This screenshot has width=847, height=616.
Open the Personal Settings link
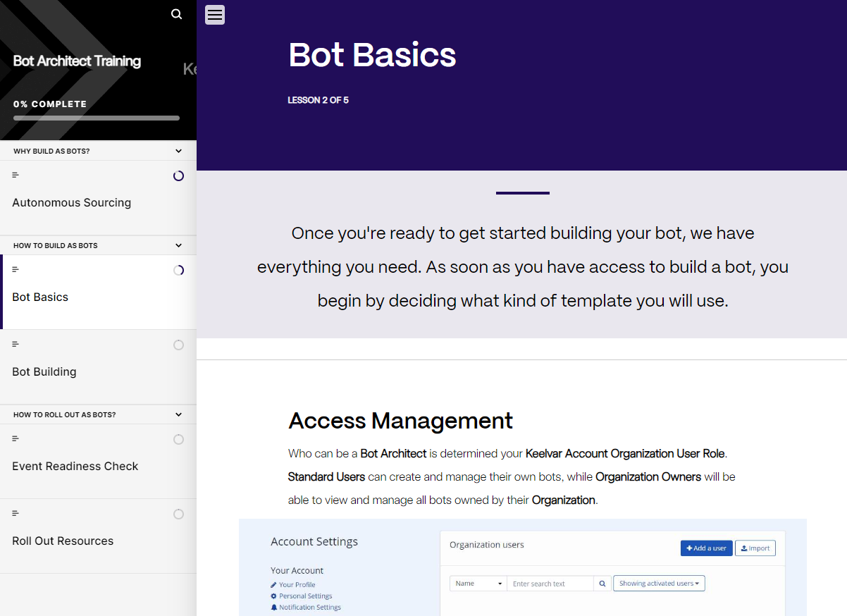(305, 596)
